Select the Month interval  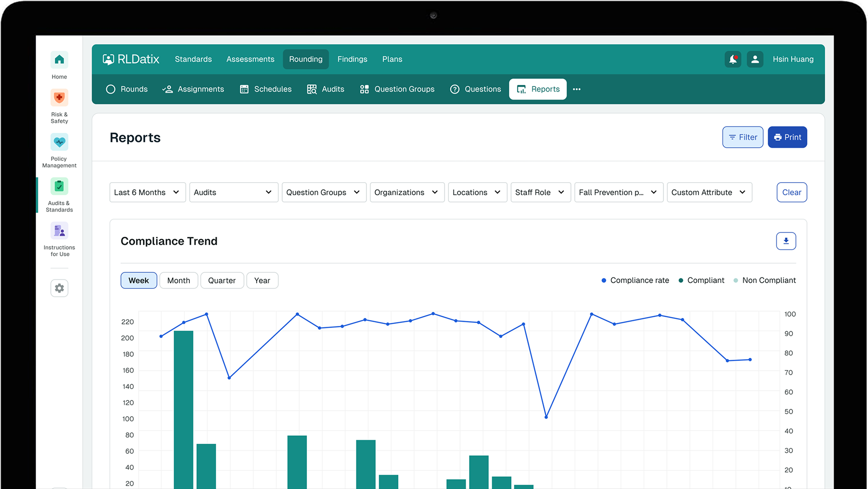(x=179, y=280)
